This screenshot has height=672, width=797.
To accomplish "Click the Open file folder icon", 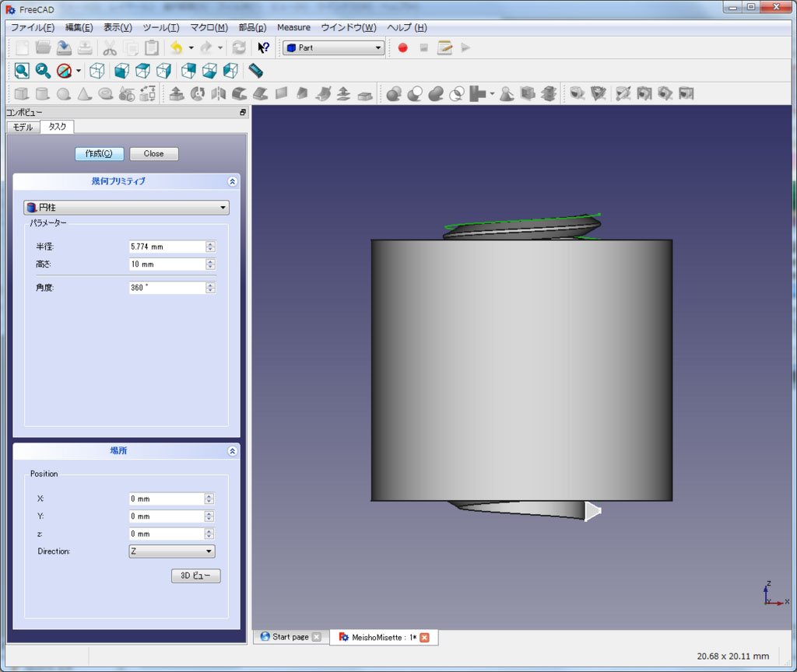I will pyautogui.click(x=44, y=47).
